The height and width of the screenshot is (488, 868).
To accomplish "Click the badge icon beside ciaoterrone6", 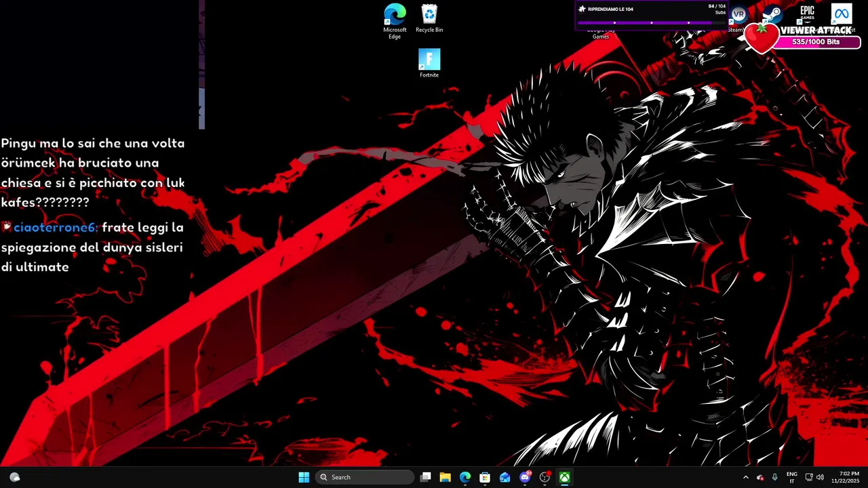I will coord(7,226).
